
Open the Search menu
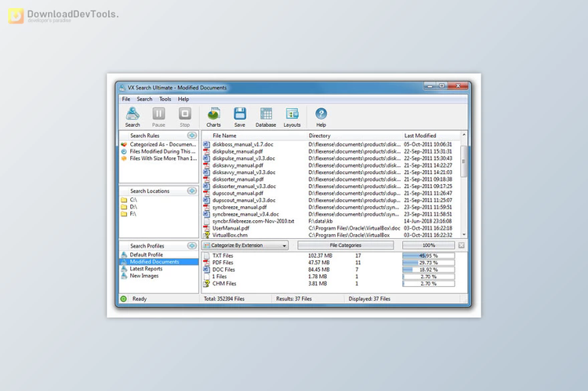pyautogui.click(x=144, y=99)
